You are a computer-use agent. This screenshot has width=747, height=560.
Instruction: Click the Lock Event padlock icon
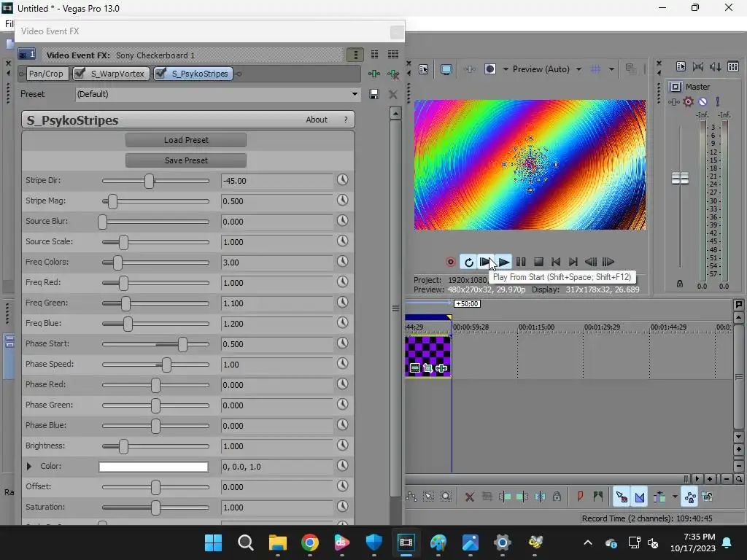(557, 497)
